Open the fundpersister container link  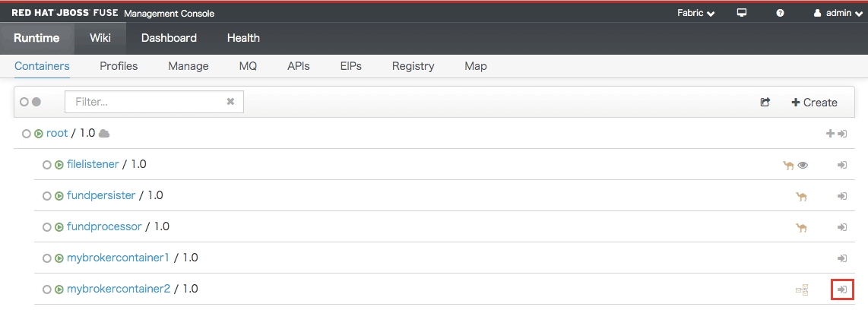101,195
